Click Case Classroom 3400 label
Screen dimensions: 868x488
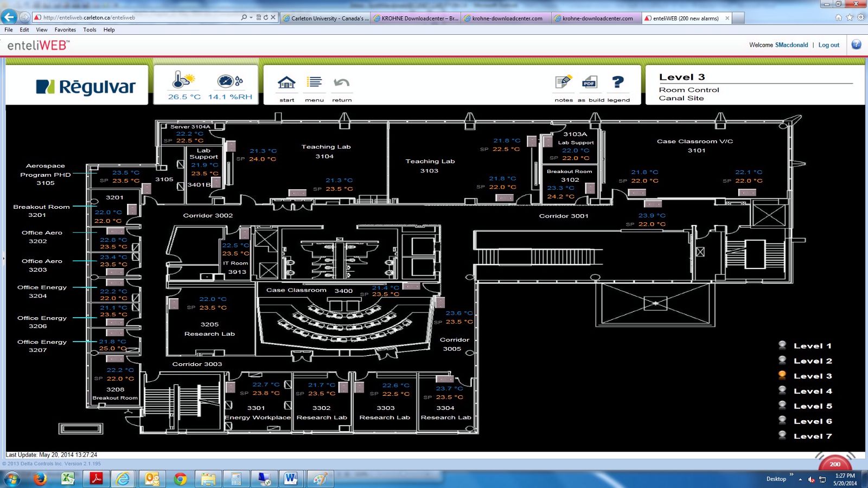tap(309, 290)
